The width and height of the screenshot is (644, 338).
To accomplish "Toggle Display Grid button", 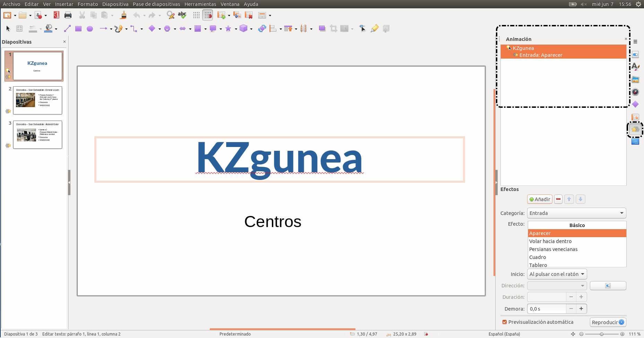I will pos(196,15).
